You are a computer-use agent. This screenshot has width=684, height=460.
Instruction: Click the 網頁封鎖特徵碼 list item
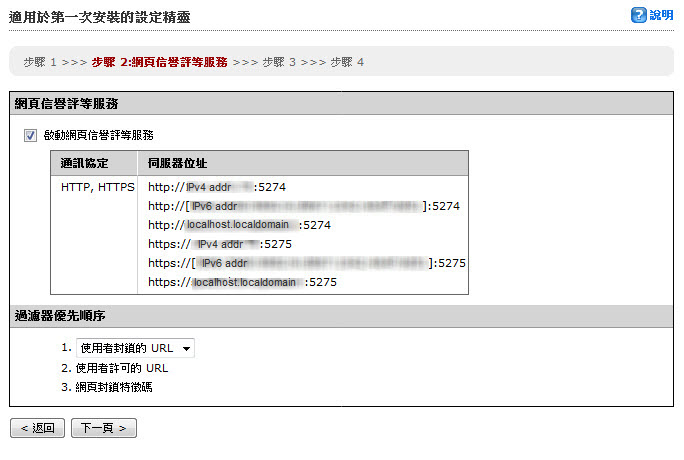(x=114, y=386)
